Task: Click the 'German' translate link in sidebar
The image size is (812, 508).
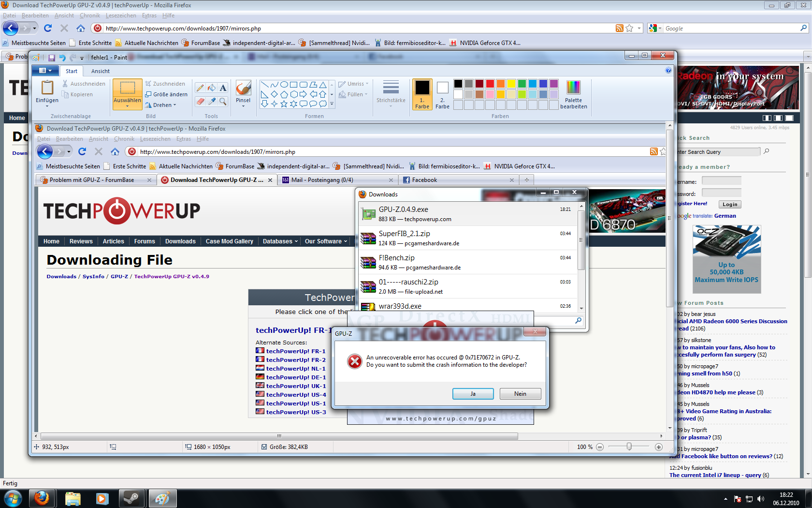Action: pyautogui.click(x=725, y=216)
